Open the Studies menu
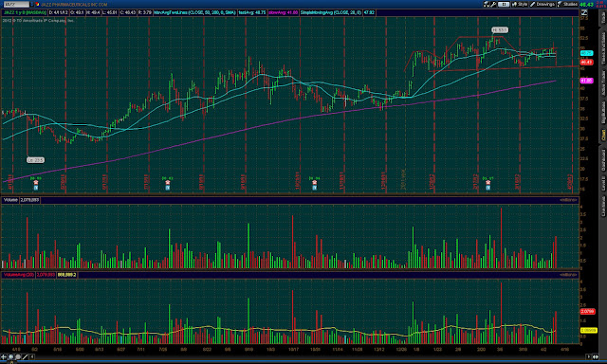607x364 pixels. point(567,4)
